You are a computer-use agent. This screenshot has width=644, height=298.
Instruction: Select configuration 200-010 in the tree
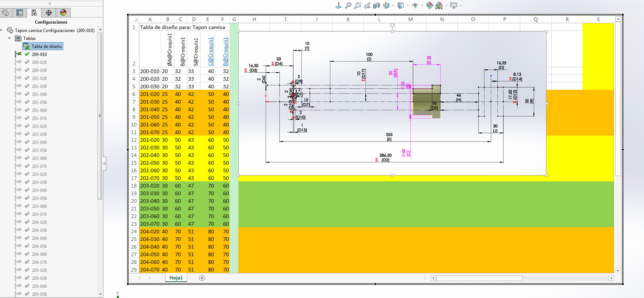(x=39, y=54)
